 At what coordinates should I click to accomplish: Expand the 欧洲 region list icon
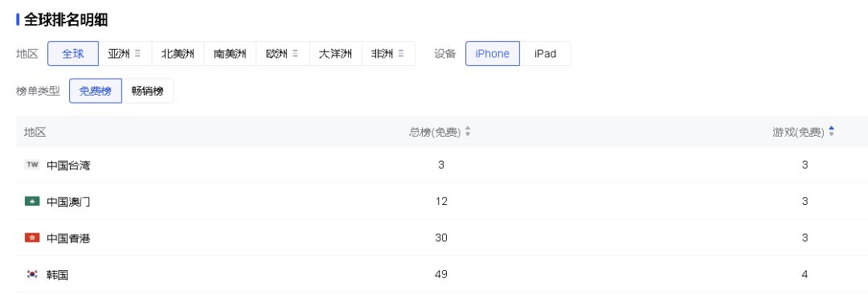[296, 54]
